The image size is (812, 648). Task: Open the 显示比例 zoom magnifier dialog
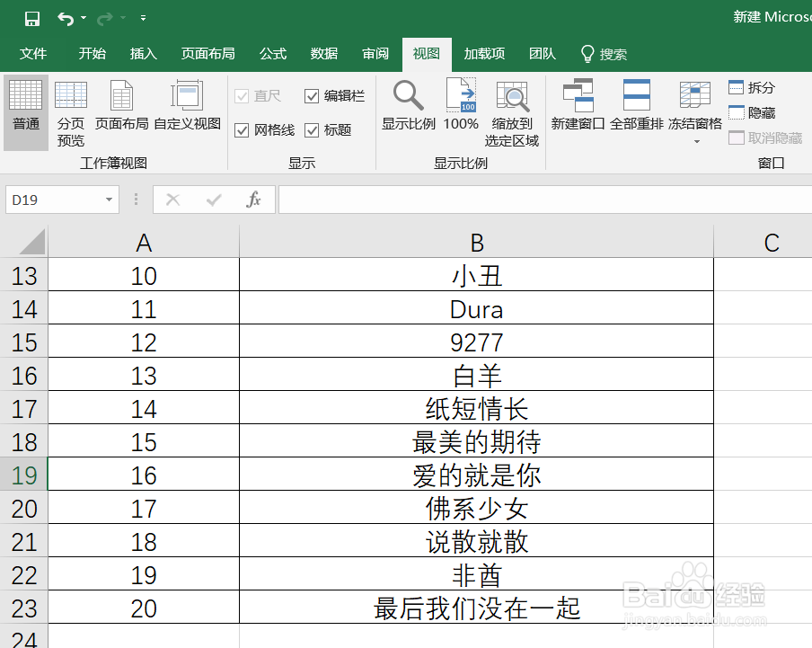pyautogui.click(x=409, y=105)
